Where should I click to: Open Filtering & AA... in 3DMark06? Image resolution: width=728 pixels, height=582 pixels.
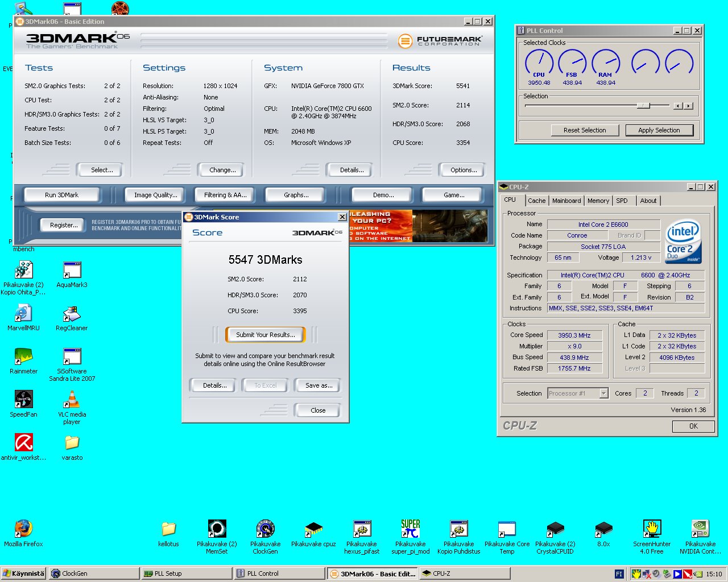[225, 195]
